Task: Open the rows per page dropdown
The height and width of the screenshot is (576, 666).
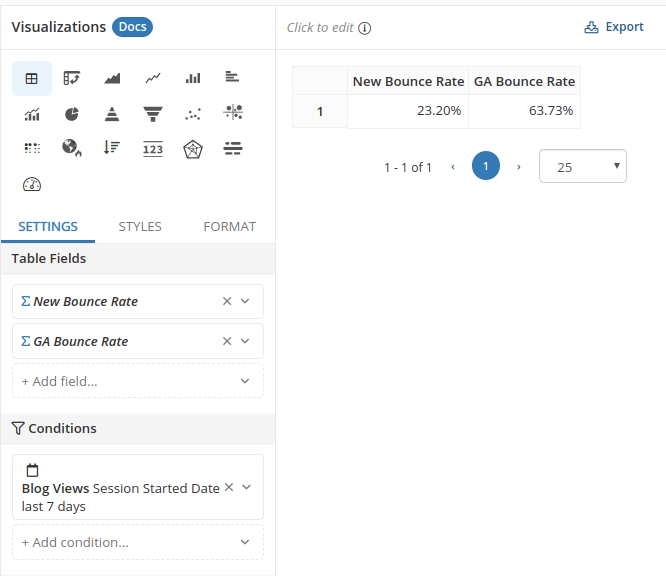Action: (x=582, y=167)
